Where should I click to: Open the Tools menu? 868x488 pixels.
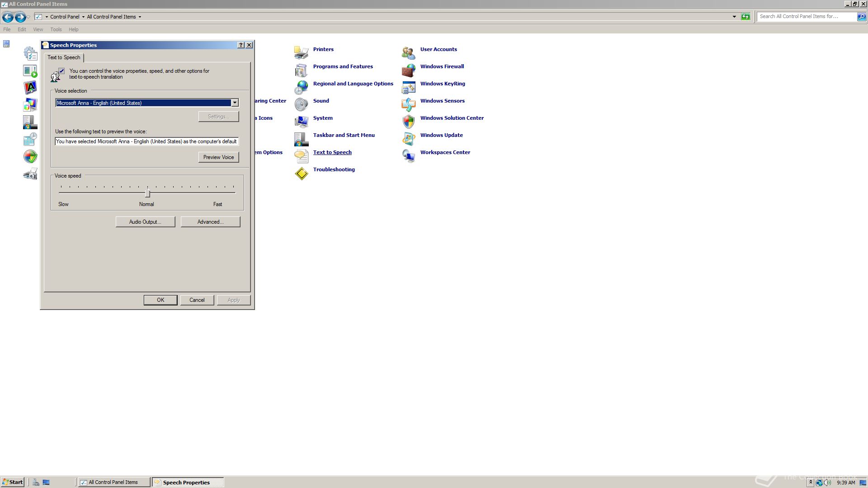pos(56,29)
